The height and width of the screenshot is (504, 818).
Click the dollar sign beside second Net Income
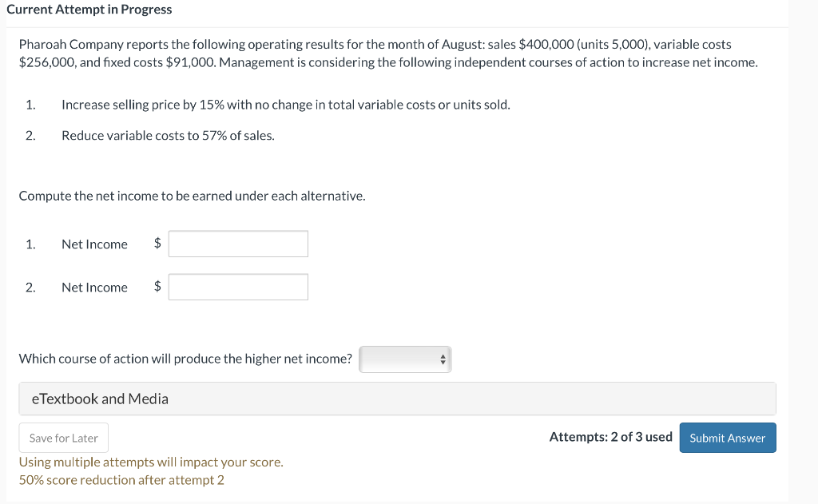tap(157, 287)
